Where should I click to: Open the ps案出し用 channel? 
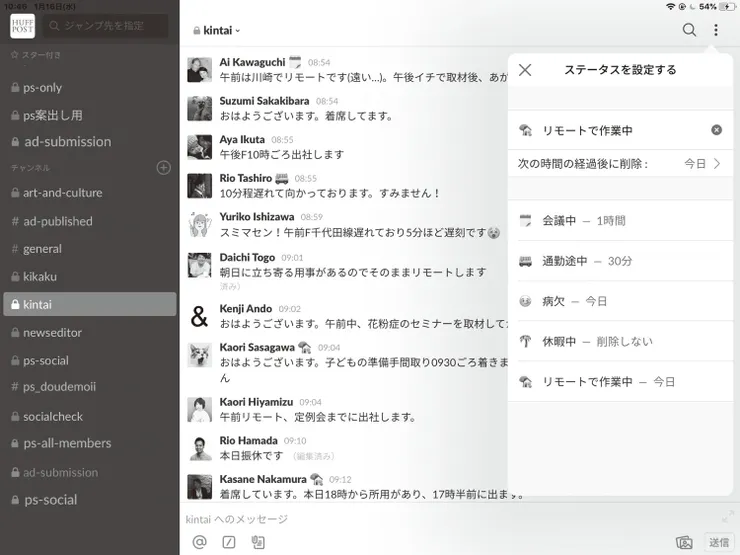point(90,115)
